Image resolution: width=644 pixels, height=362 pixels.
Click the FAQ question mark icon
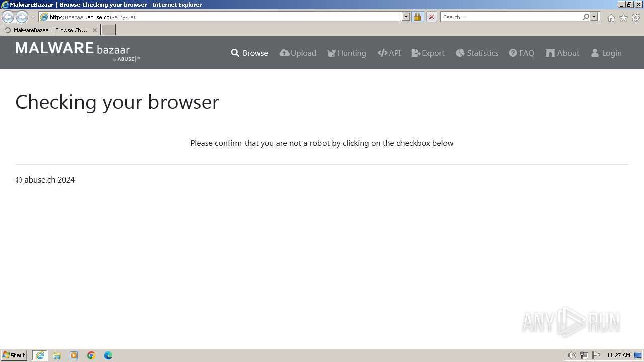click(x=513, y=53)
